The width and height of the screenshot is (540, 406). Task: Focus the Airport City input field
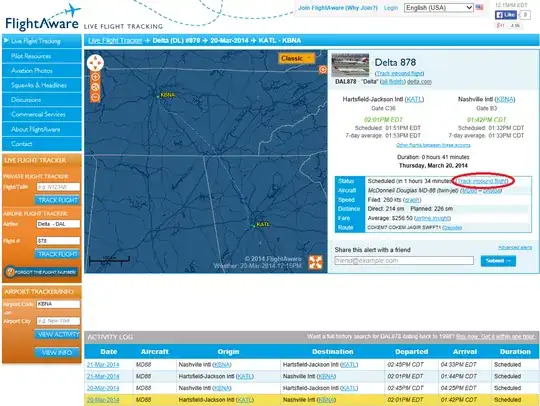coord(58,321)
